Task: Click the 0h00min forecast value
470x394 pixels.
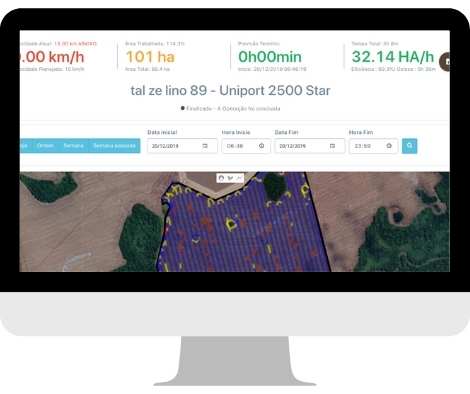Action: click(x=270, y=57)
